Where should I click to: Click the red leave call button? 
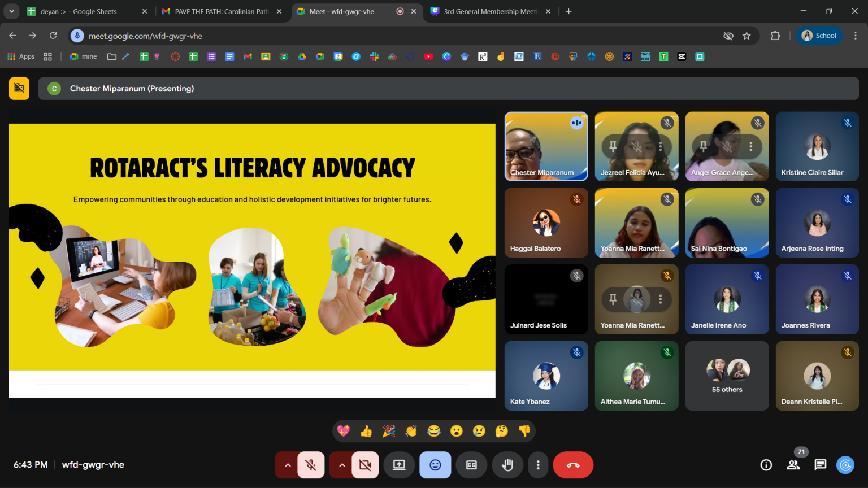click(573, 465)
